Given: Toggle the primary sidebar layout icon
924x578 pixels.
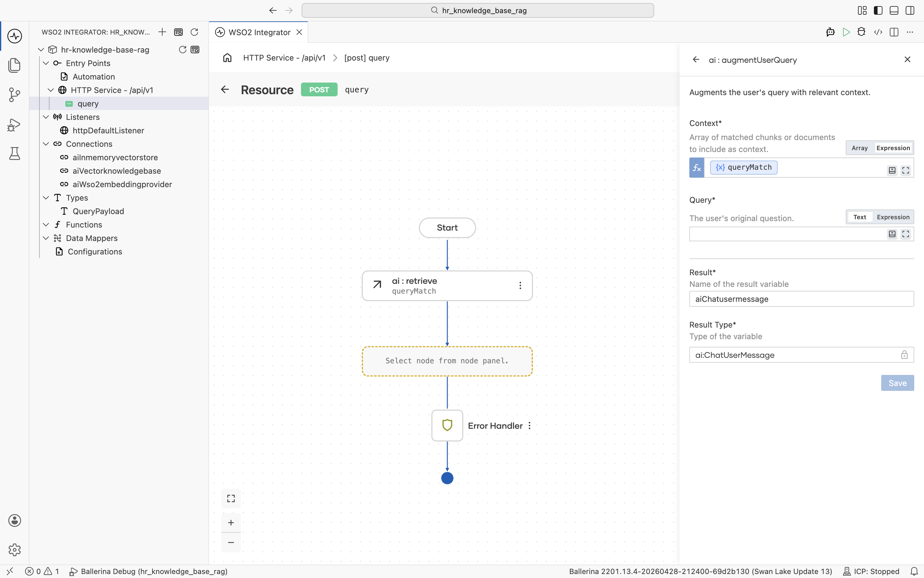Looking at the screenshot, I should 878,10.
